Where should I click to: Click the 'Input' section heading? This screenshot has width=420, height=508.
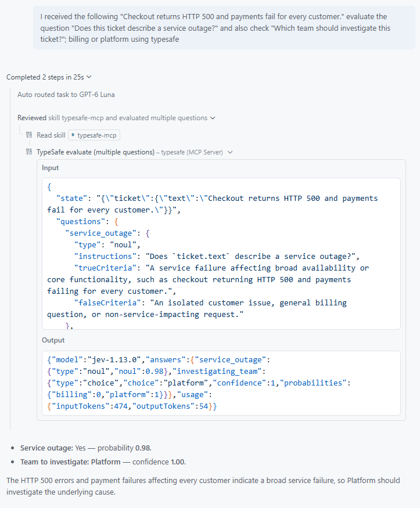50,168
